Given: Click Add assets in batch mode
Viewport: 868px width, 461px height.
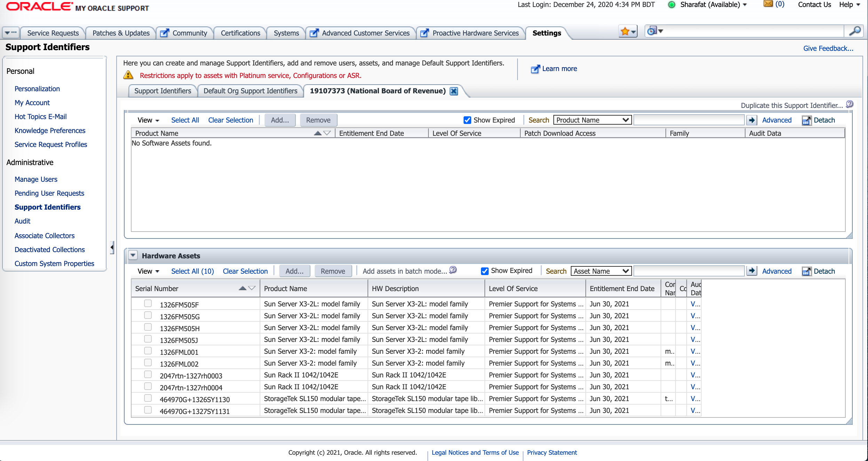Looking at the screenshot, I should pos(404,271).
